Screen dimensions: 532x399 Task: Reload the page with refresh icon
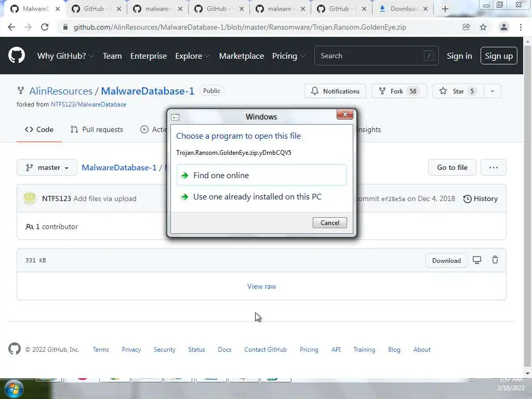(x=45, y=27)
